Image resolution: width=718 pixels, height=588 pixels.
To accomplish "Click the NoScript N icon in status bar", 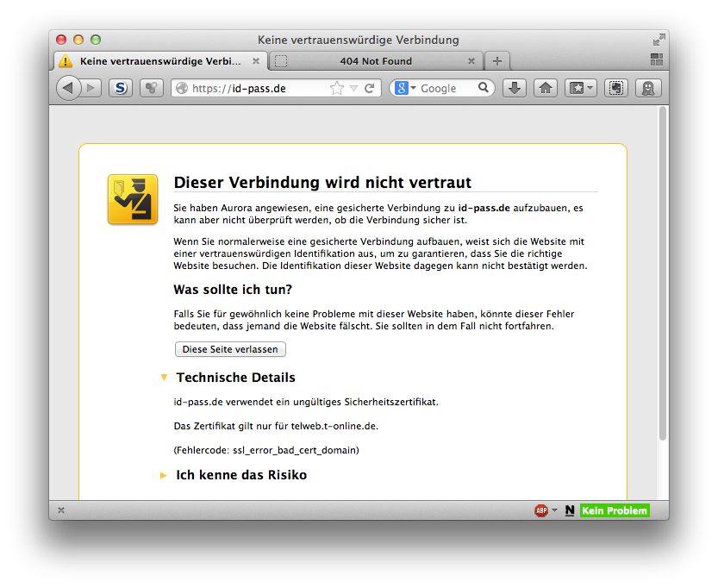I will (x=570, y=510).
